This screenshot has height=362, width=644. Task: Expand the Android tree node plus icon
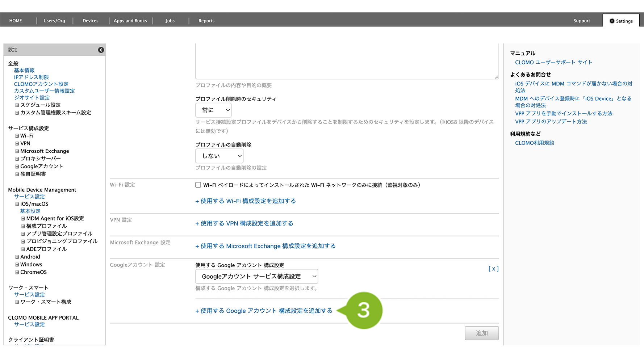tap(17, 257)
